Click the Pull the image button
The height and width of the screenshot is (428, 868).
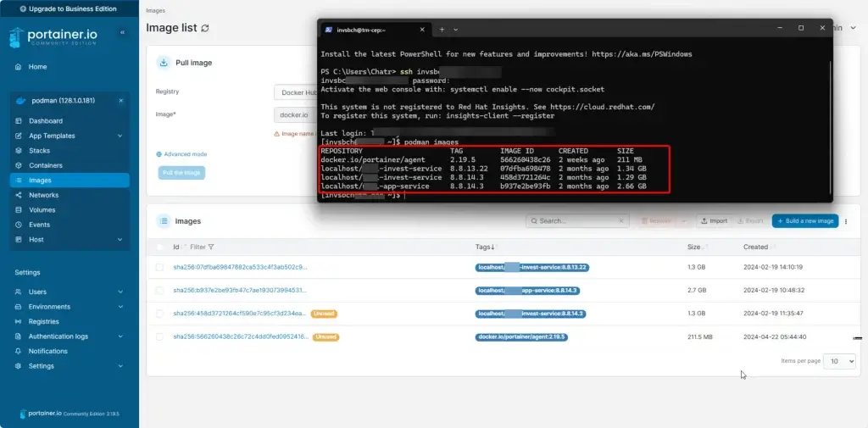(181, 173)
